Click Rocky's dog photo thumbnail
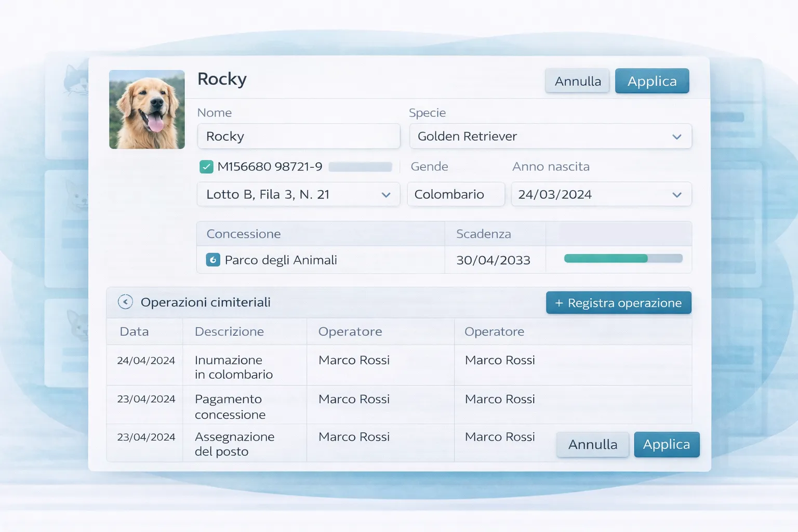The image size is (798, 532). pyautogui.click(x=147, y=110)
